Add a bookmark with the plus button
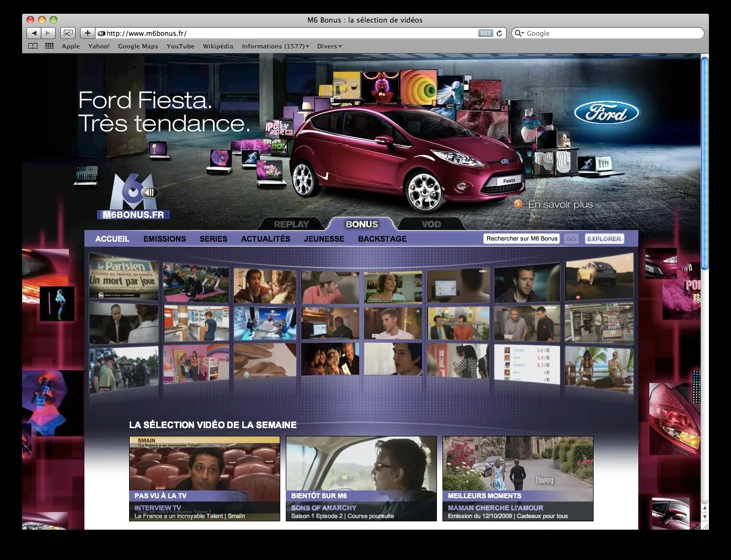Viewport: 731px width, 560px height. 87,33
